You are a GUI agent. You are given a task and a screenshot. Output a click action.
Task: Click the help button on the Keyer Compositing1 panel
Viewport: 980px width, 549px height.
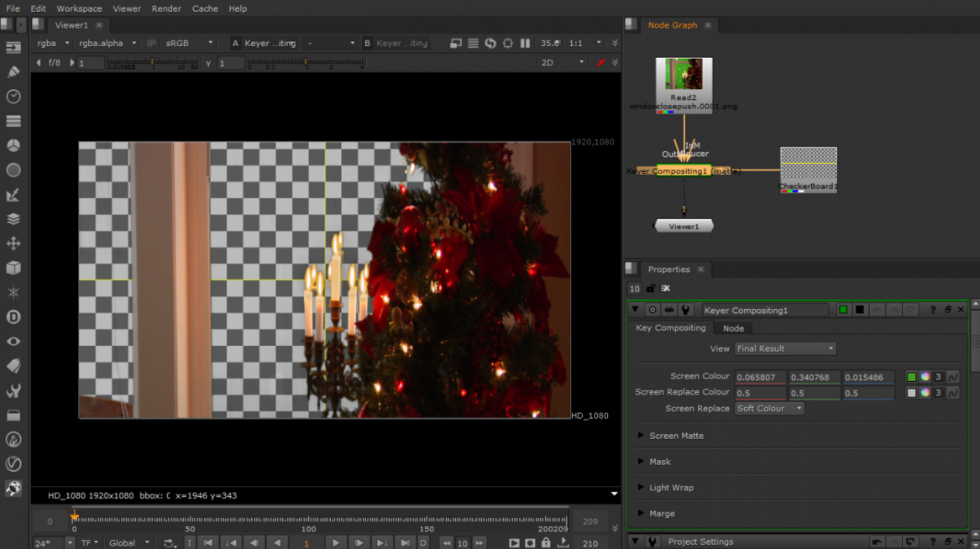point(932,309)
